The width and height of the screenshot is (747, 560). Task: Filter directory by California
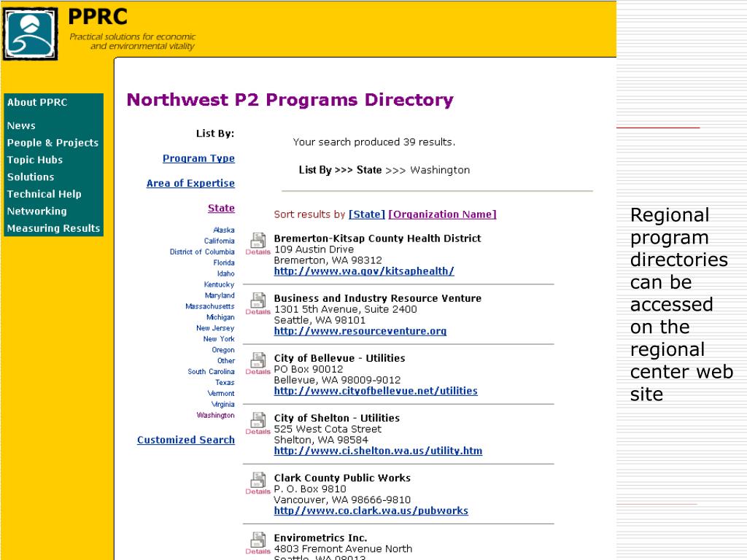pyautogui.click(x=219, y=241)
